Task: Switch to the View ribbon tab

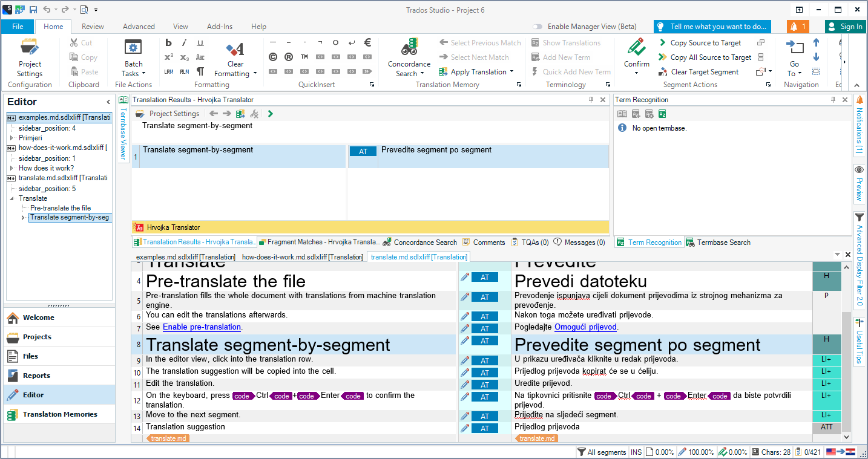Action: (x=180, y=27)
